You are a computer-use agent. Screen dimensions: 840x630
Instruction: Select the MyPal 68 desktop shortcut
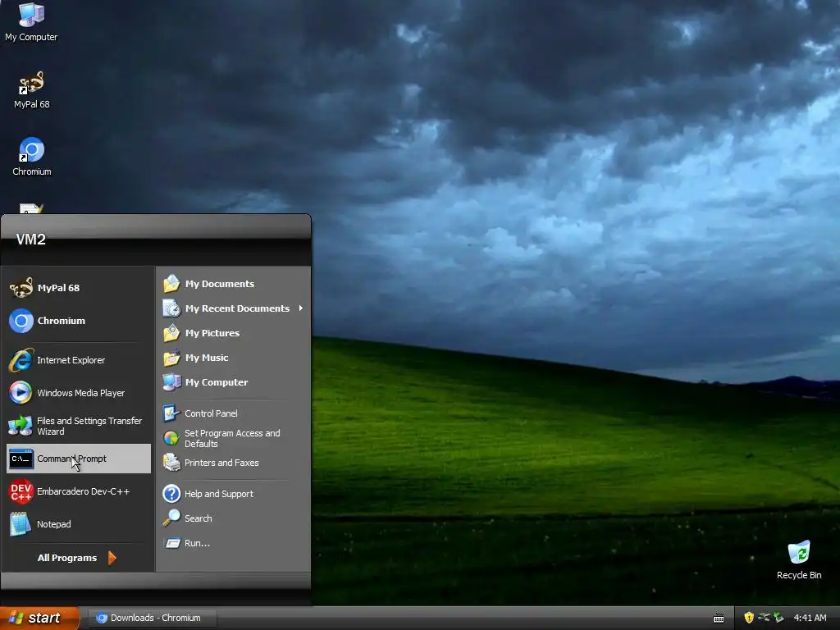click(32, 89)
